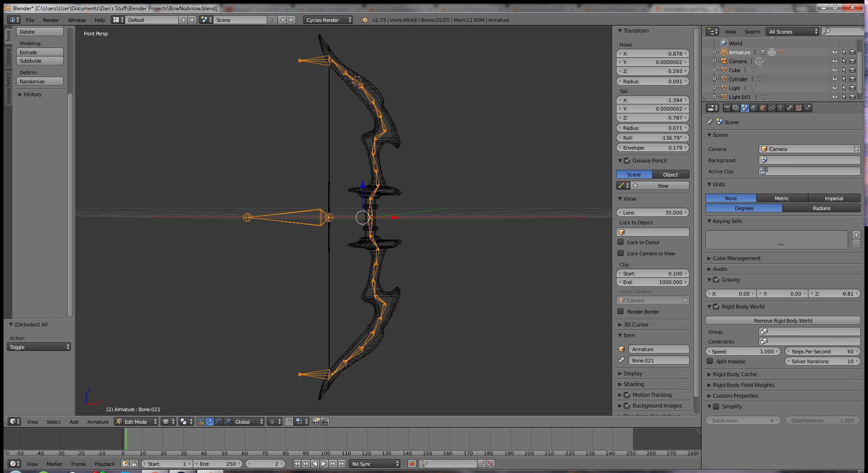Open the Render properties tab camera icon
The image size is (868, 473).
pos(727,108)
